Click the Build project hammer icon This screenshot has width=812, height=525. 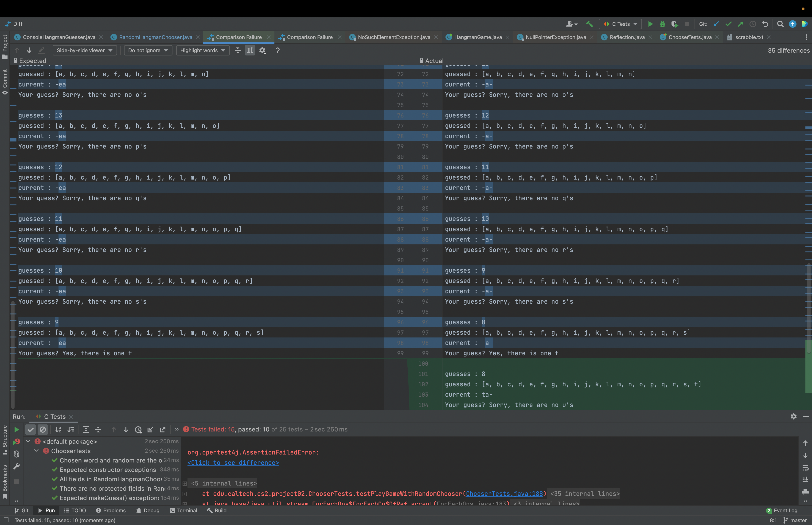(589, 24)
